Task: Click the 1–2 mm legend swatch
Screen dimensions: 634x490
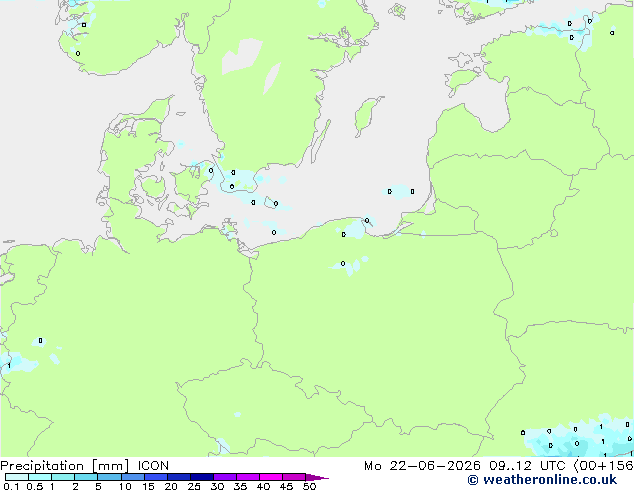Action: pyautogui.click(x=63, y=477)
